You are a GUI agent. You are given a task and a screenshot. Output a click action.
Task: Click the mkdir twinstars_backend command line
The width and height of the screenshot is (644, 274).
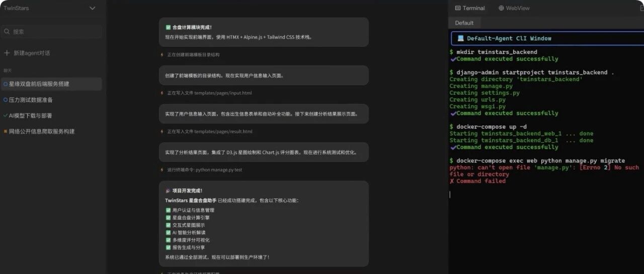click(494, 52)
